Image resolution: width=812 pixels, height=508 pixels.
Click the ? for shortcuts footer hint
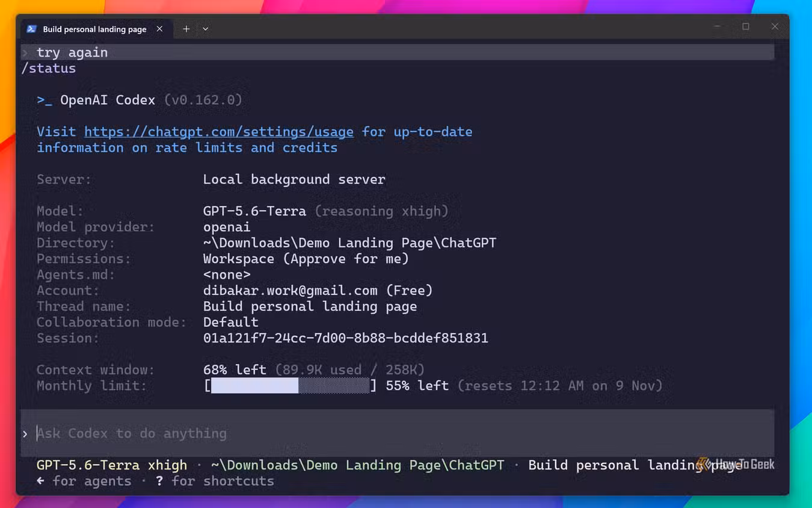(215, 482)
